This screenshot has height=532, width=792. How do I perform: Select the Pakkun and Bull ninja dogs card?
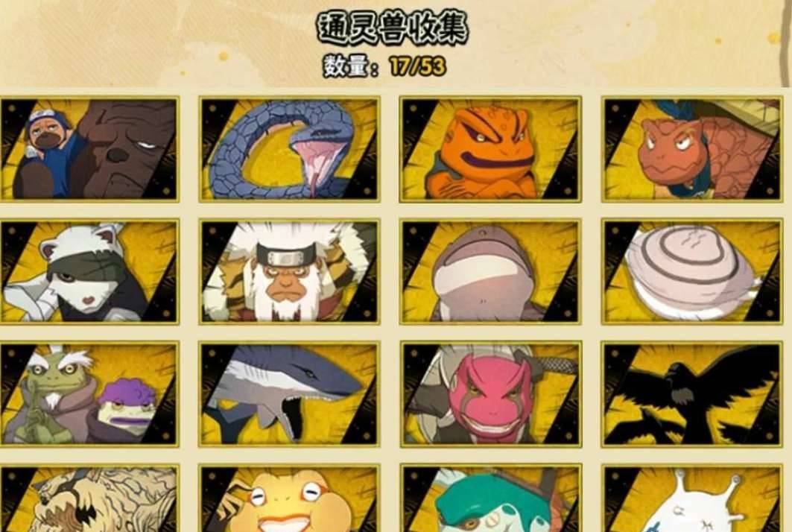(x=89, y=149)
